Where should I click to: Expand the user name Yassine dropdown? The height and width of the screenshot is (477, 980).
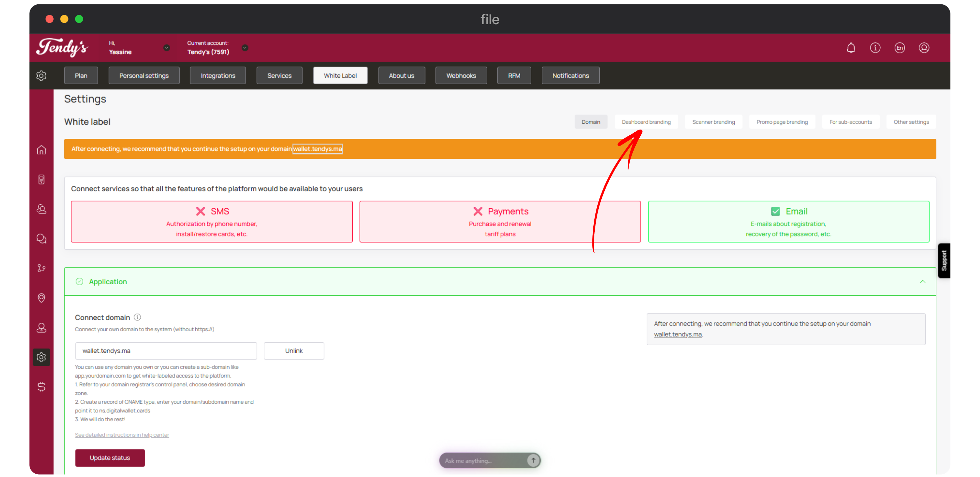tap(166, 48)
